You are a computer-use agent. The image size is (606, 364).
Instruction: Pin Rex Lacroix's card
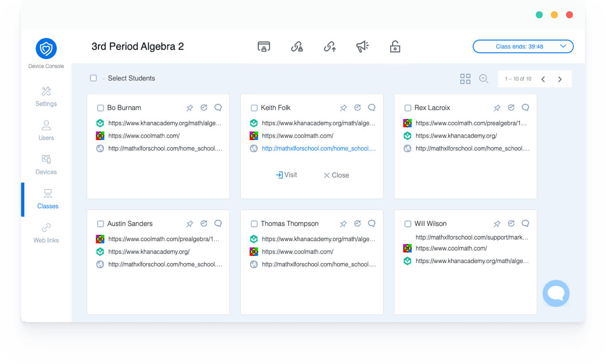pos(497,108)
